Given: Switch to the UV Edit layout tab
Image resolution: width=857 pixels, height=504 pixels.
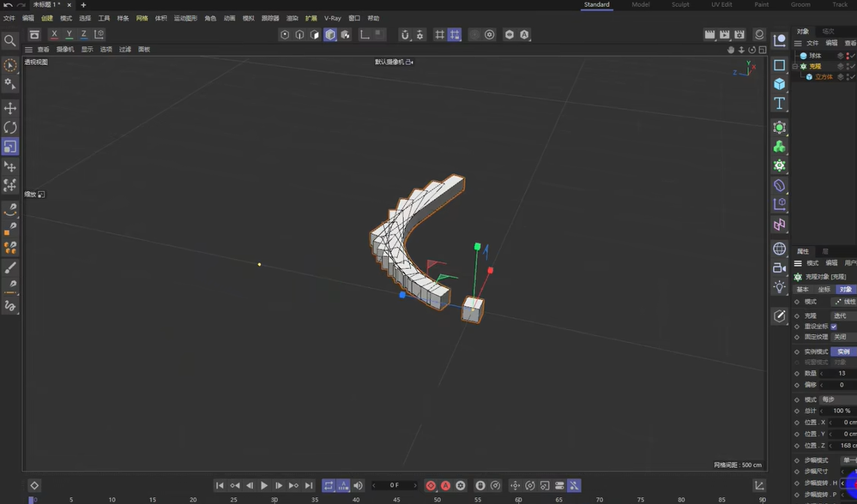Looking at the screenshot, I should 722,4.
